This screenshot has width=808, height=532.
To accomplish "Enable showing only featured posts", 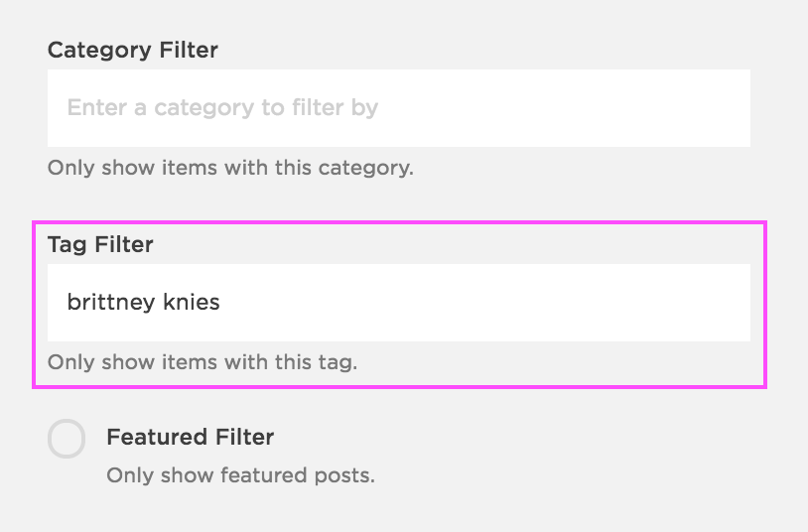I will pyautogui.click(x=67, y=439).
